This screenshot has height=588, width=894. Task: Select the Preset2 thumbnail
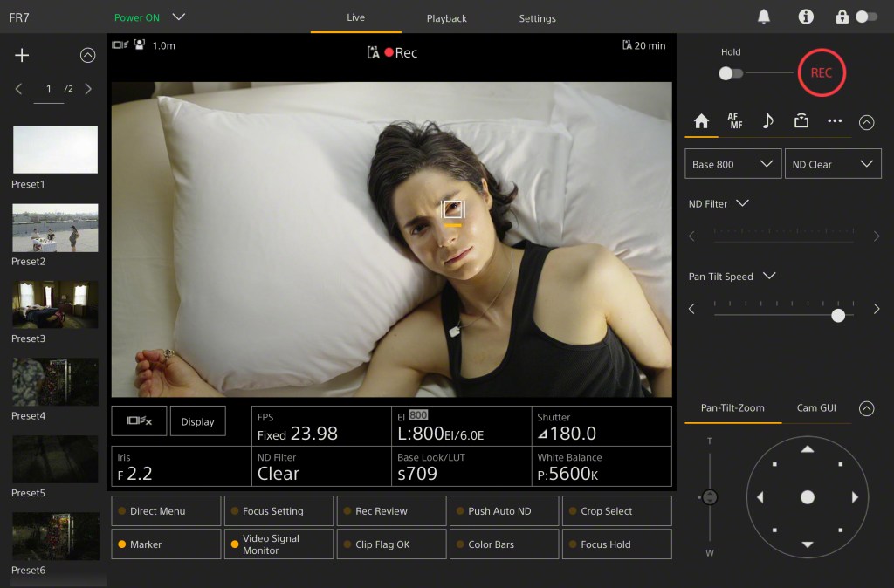(55, 227)
